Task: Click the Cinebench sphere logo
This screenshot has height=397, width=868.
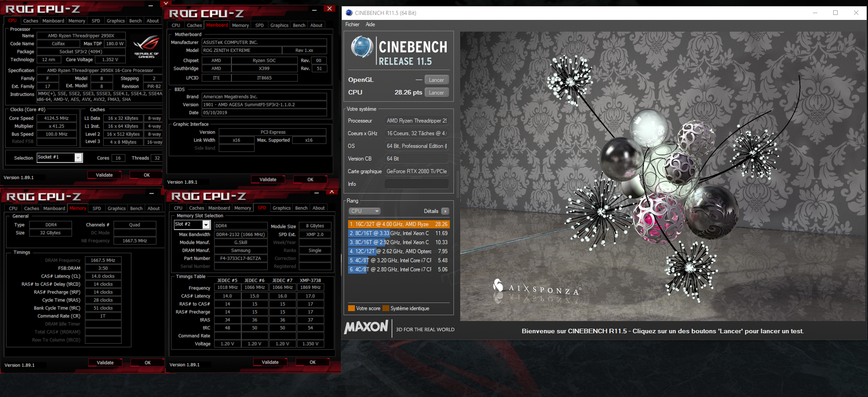Action: click(x=362, y=47)
